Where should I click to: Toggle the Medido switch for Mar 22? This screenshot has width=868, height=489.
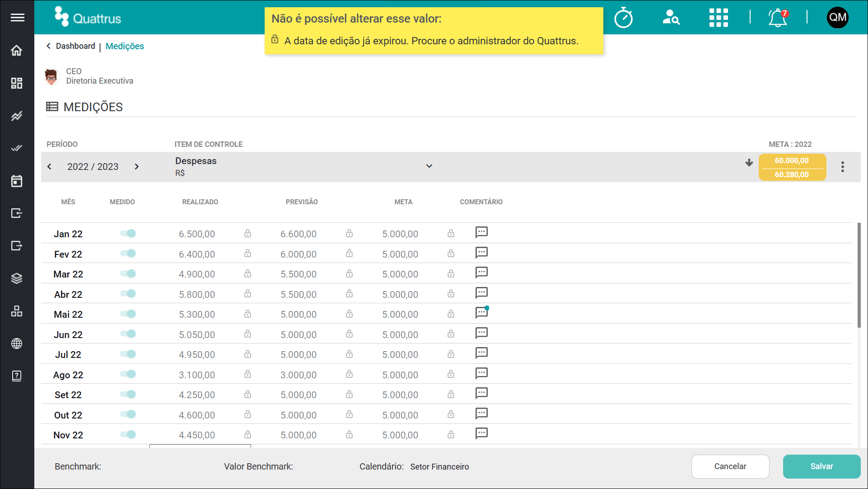[128, 273]
